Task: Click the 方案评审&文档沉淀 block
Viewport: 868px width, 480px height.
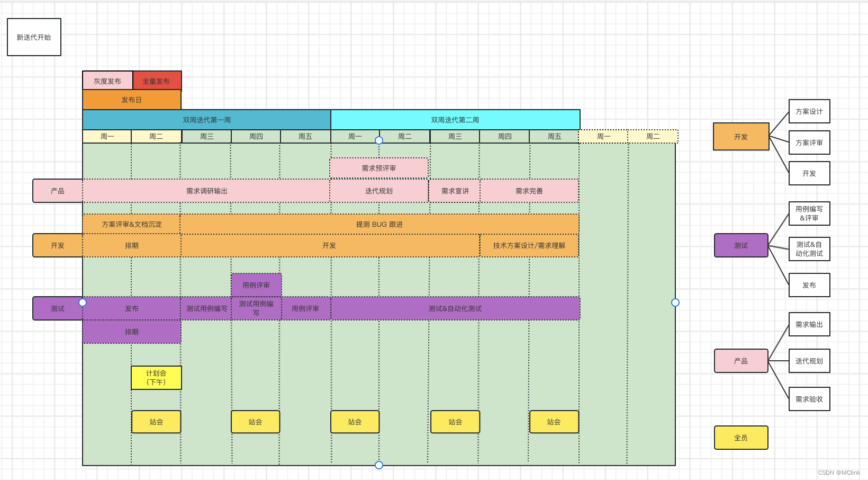Action: pos(132,224)
